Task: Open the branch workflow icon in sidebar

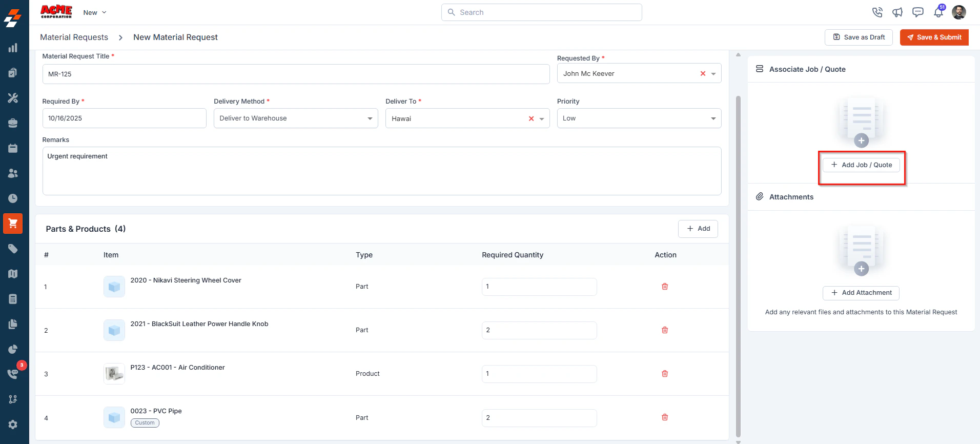Action: click(13, 399)
